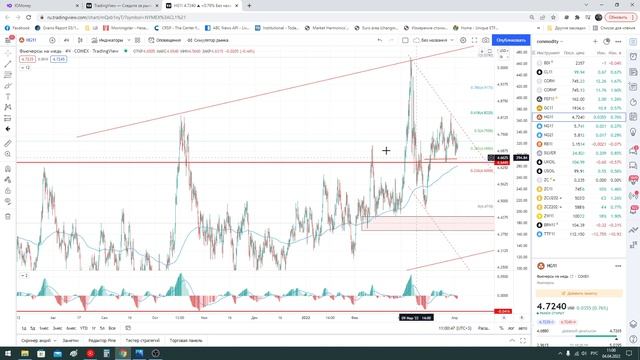Screen dimensions: 640x360
Task: Open details panel three dots for HG1!
Action: click(618, 266)
